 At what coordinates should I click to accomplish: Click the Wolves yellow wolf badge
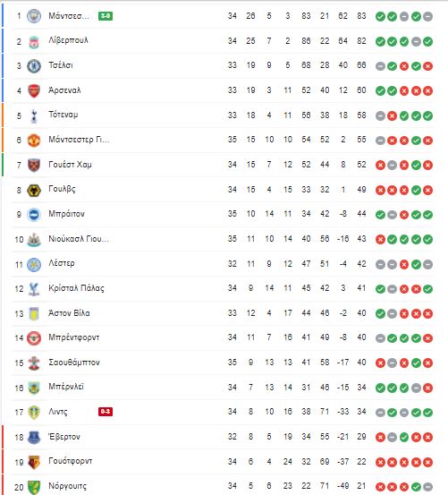coord(34,190)
